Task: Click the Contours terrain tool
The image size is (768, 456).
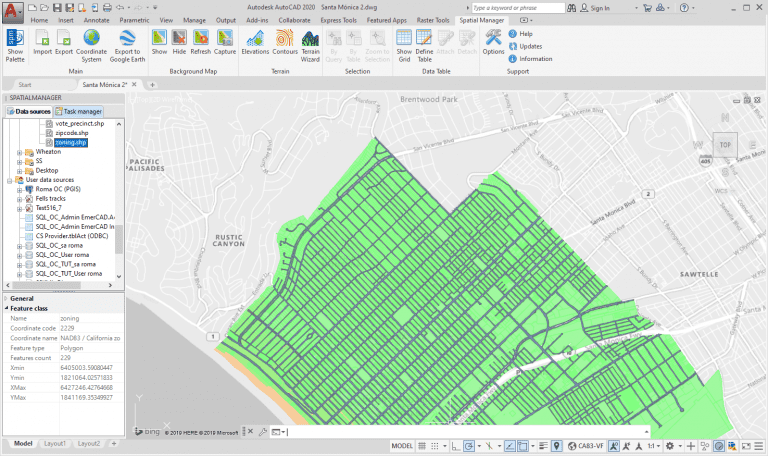Action: tap(285, 42)
